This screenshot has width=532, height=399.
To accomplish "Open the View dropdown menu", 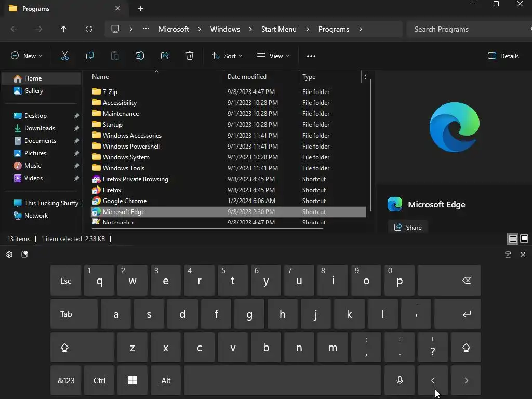I will tap(273, 56).
